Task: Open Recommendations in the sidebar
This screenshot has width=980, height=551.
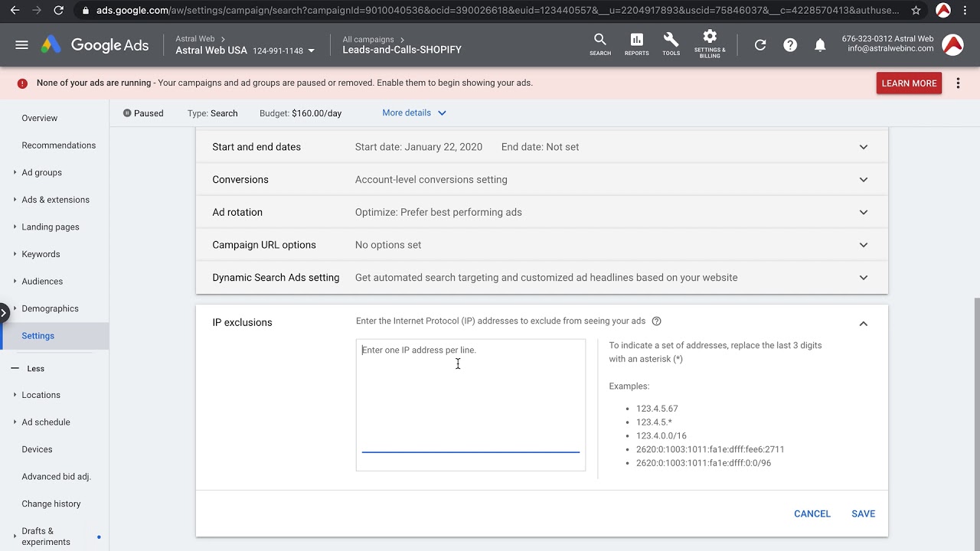Action: 59,145
